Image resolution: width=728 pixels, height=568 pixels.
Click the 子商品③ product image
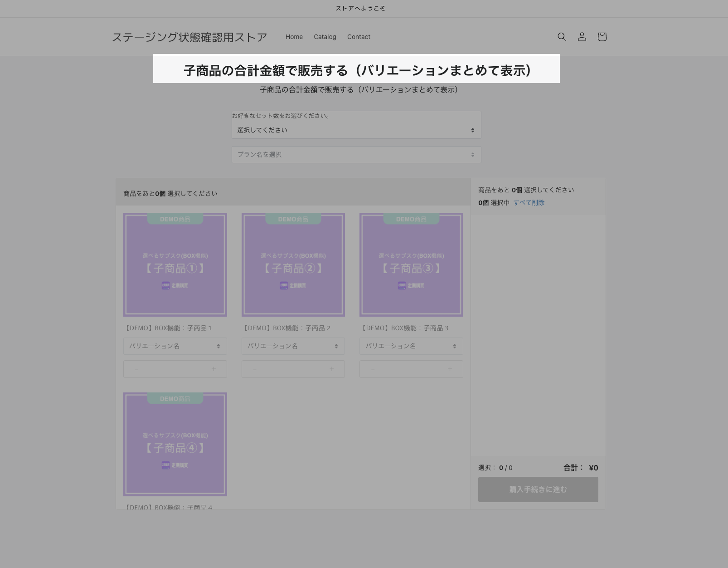click(x=411, y=264)
